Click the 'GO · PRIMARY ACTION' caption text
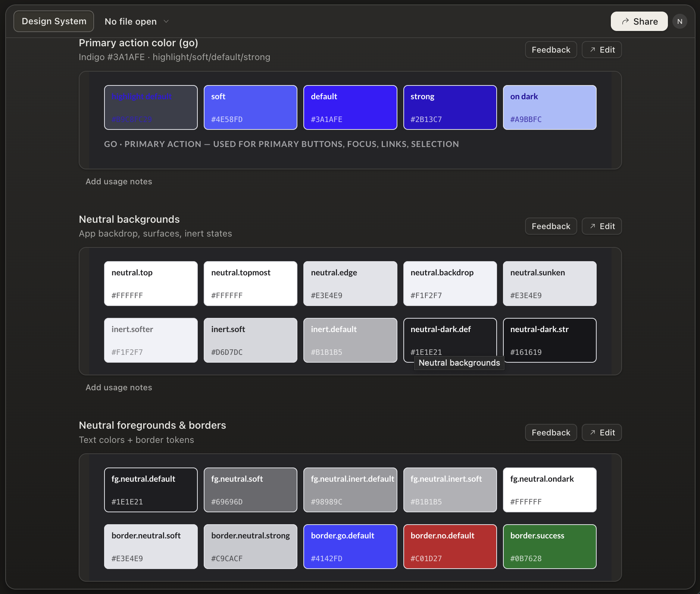Image resolution: width=700 pixels, height=594 pixels. coord(281,144)
